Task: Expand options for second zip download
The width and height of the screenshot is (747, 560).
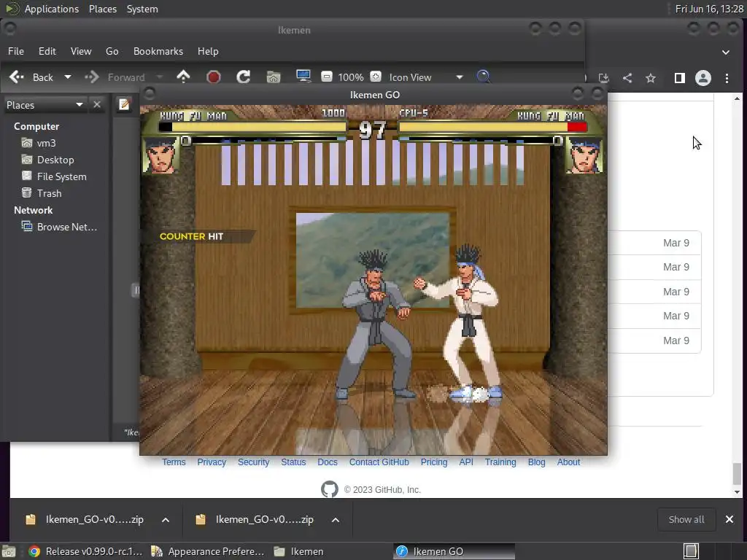Action: (x=336, y=519)
